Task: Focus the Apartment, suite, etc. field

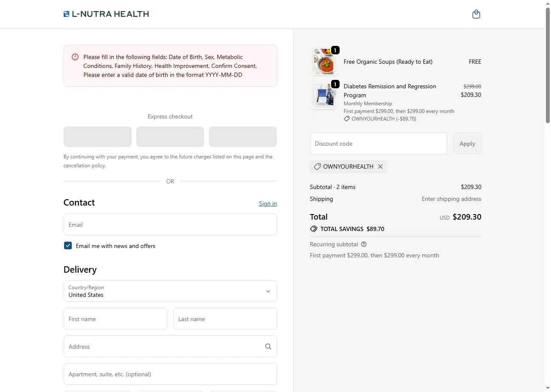Action: click(170, 374)
